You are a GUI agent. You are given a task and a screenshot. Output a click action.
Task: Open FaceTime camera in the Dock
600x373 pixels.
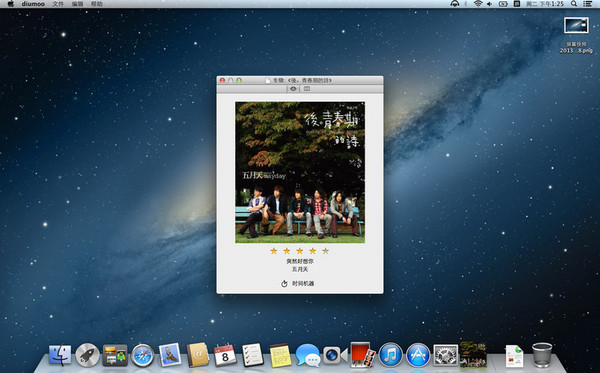335,355
